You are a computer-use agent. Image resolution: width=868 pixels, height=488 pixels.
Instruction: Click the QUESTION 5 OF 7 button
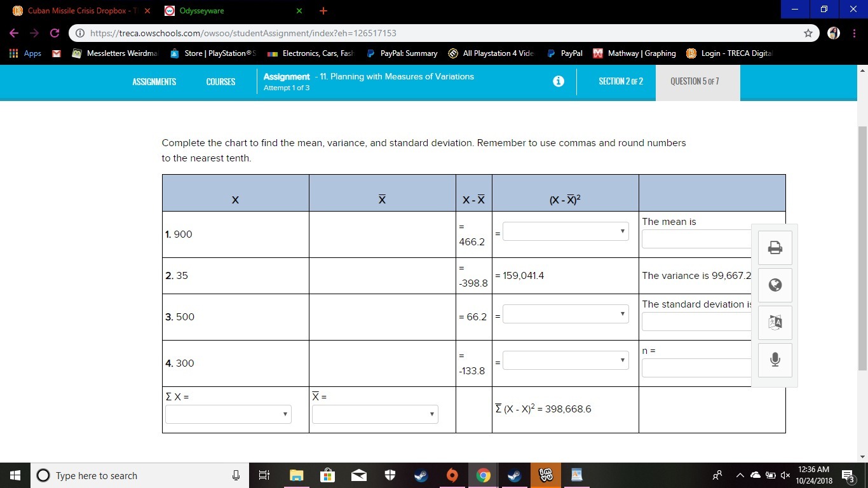coord(695,81)
